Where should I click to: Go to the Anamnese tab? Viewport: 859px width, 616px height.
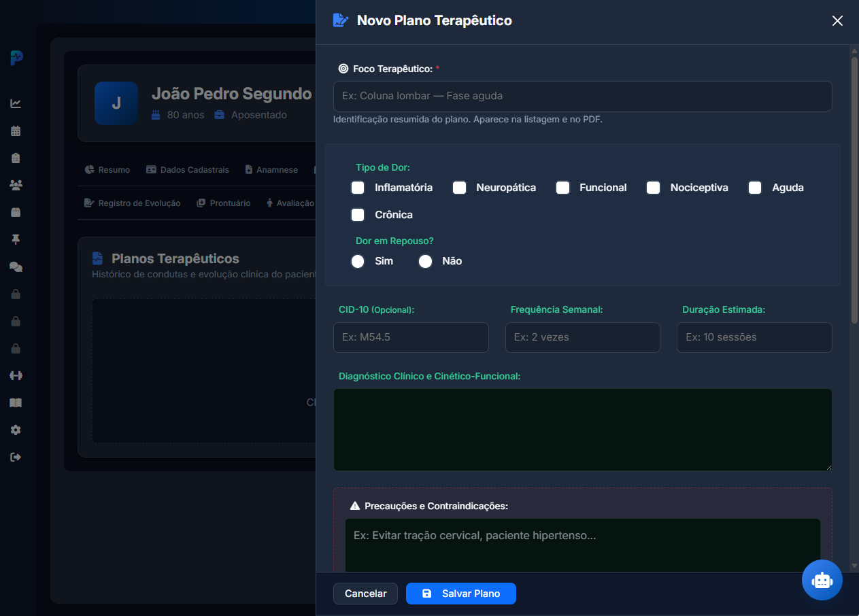(x=271, y=169)
